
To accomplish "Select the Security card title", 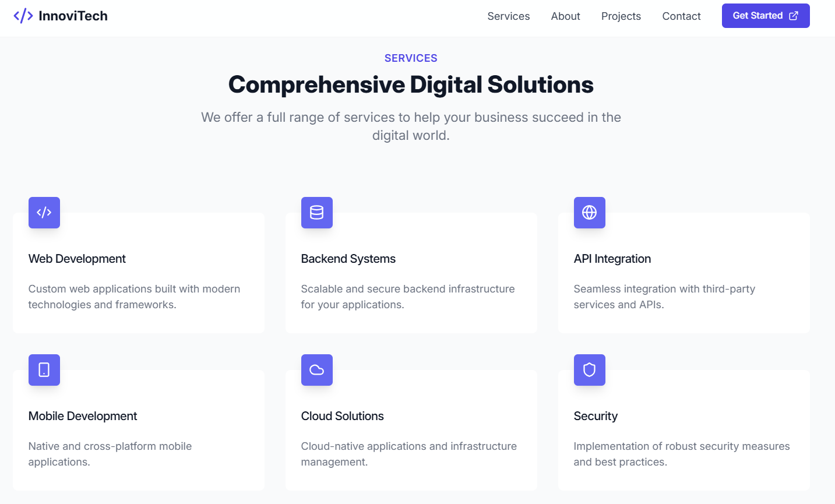I will click(596, 416).
